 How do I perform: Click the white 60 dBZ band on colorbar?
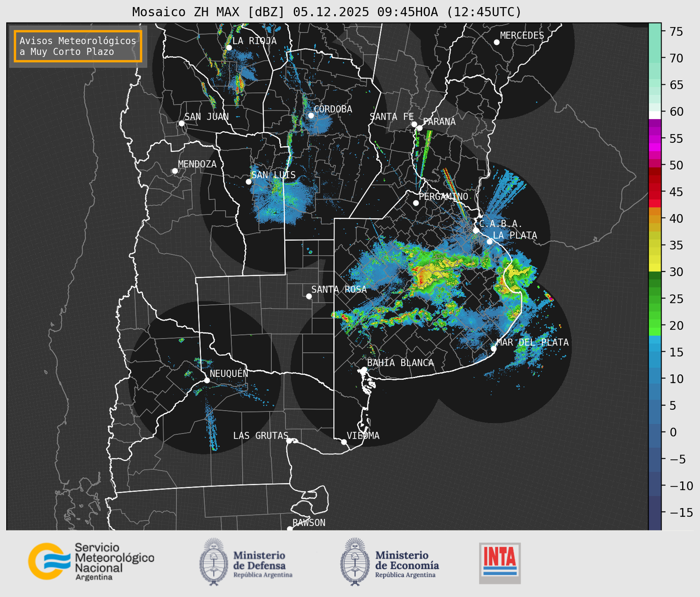click(x=655, y=115)
